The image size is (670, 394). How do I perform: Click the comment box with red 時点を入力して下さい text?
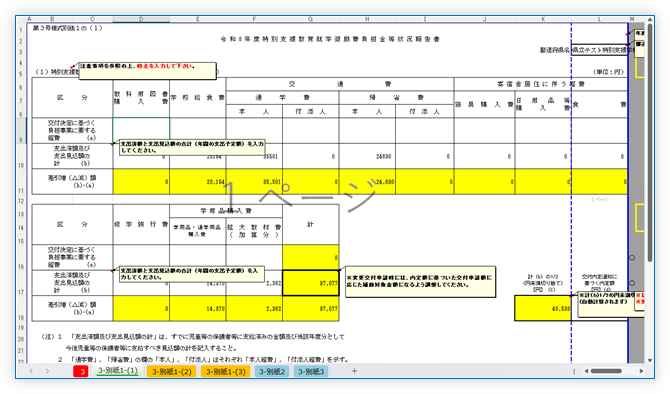click(147, 71)
